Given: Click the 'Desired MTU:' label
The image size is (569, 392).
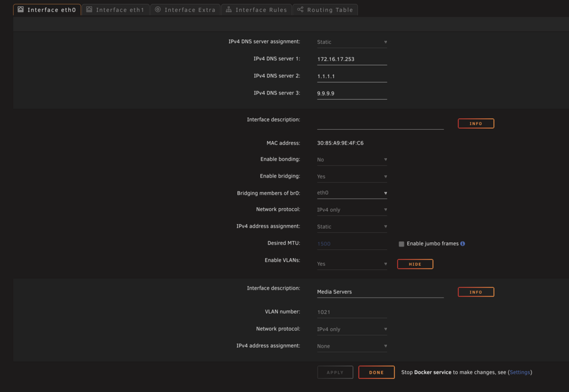Looking at the screenshot, I should point(284,243).
